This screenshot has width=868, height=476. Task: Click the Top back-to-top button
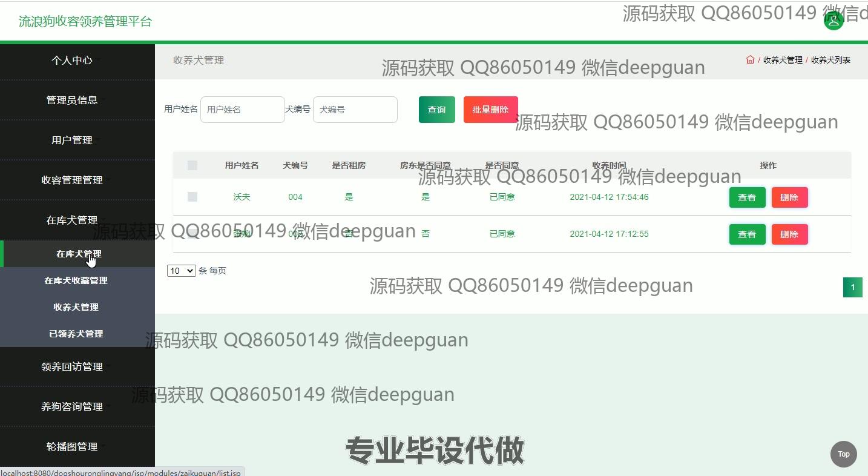tap(843, 454)
